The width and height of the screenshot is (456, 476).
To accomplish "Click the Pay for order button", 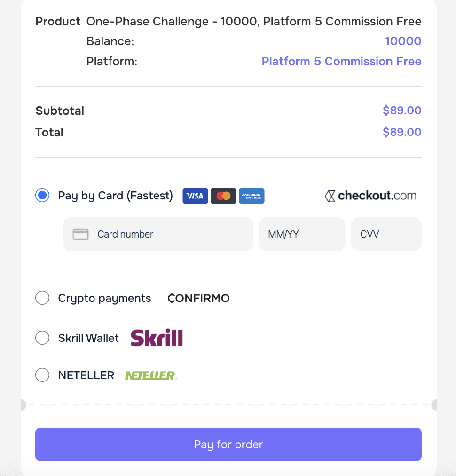I will pyautogui.click(x=228, y=444).
